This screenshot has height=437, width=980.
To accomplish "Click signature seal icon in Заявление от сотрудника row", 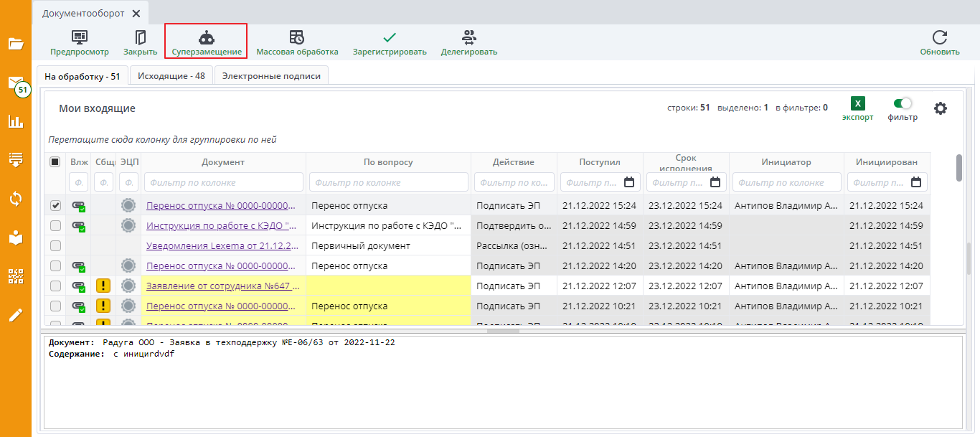I will pyautogui.click(x=128, y=286).
